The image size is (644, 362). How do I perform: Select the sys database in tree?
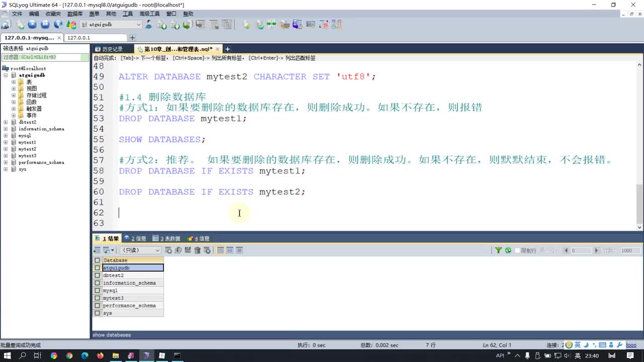(22, 169)
